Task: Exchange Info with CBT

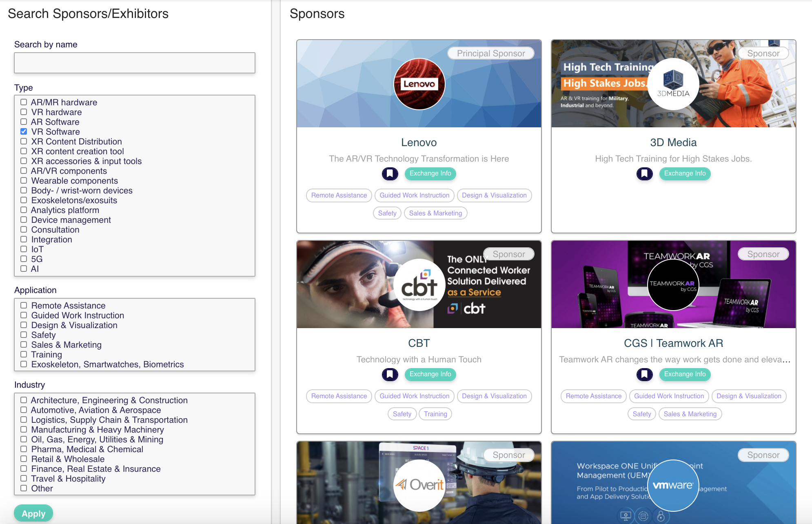Action: 430,374
